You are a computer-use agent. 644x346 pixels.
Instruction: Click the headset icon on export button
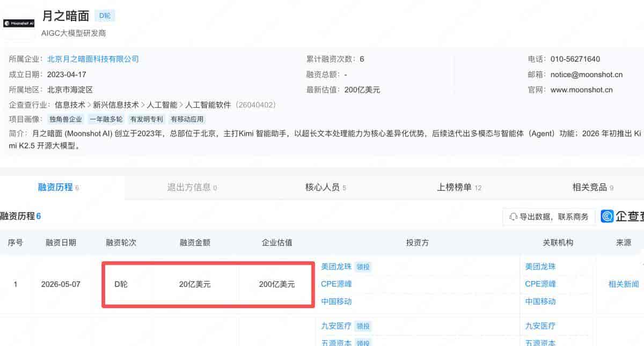pyautogui.click(x=514, y=217)
